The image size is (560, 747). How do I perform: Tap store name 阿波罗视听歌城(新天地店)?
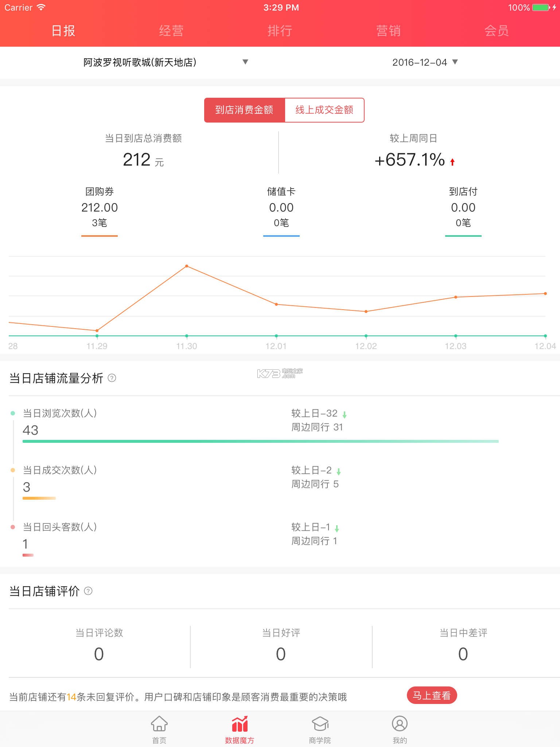140,62
